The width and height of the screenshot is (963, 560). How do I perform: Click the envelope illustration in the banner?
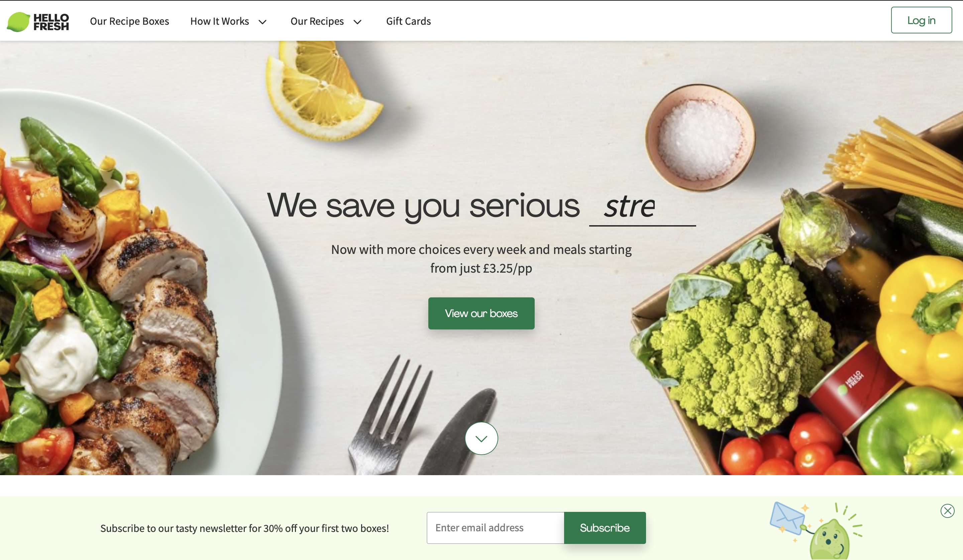pyautogui.click(x=787, y=518)
